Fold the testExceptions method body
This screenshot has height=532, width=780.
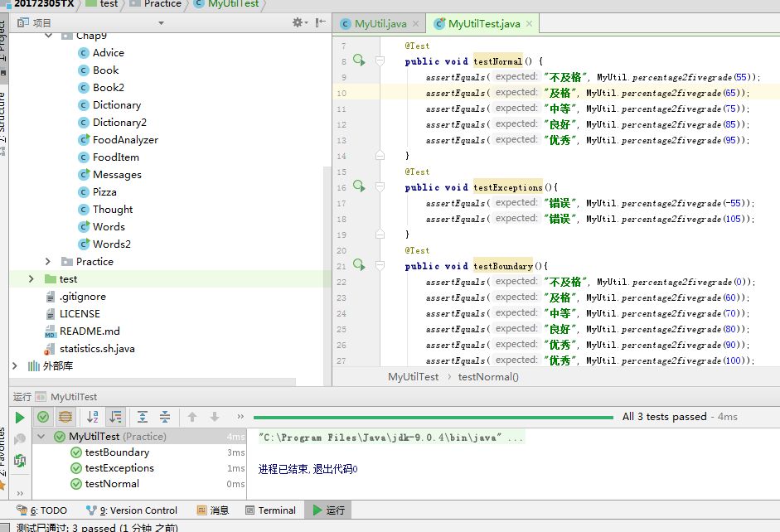(380, 187)
